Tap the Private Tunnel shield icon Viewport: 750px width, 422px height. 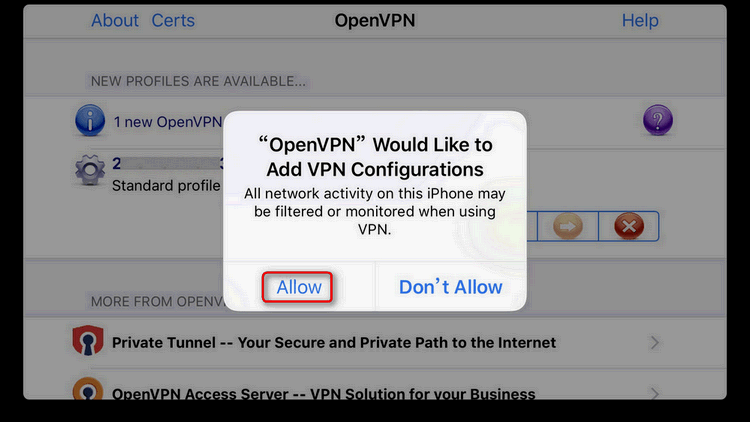pyautogui.click(x=88, y=341)
